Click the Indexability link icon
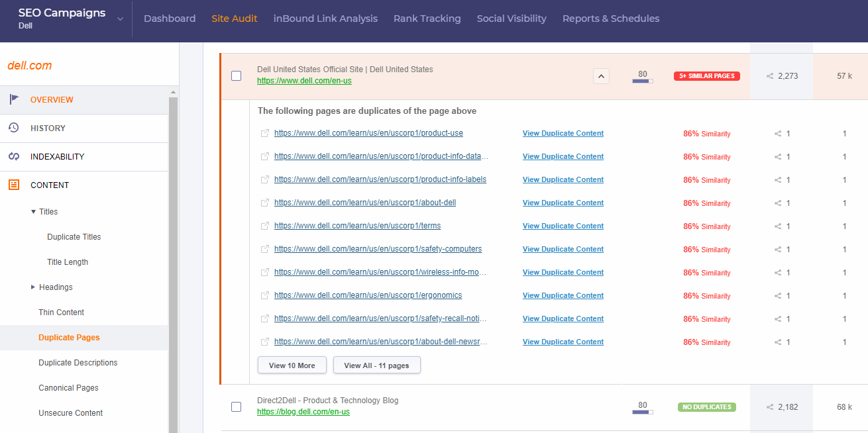Viewport: 868px width, 433px height. click(14, 156)
